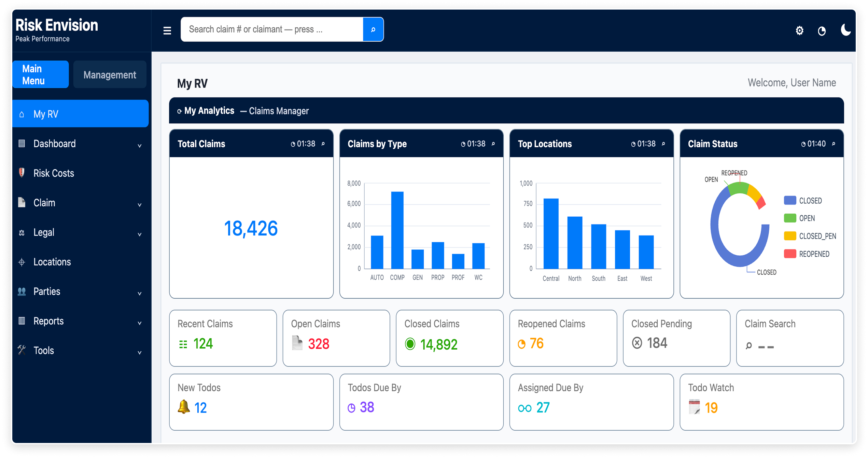Open the Closed Pending 184 card
868x458 pixels.
click(x=676, y=338)
